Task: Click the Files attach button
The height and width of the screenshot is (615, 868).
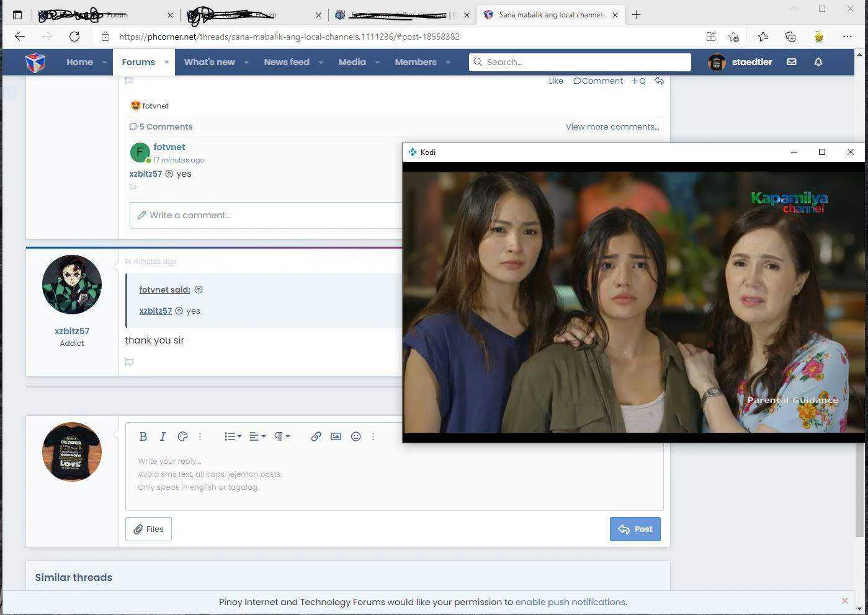Action: (x=148, y=529)
